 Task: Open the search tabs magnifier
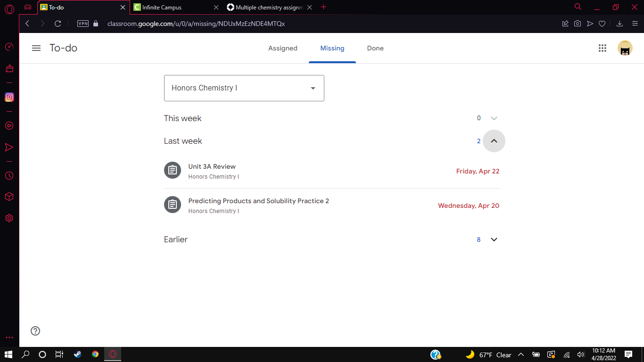coord(578,7)
